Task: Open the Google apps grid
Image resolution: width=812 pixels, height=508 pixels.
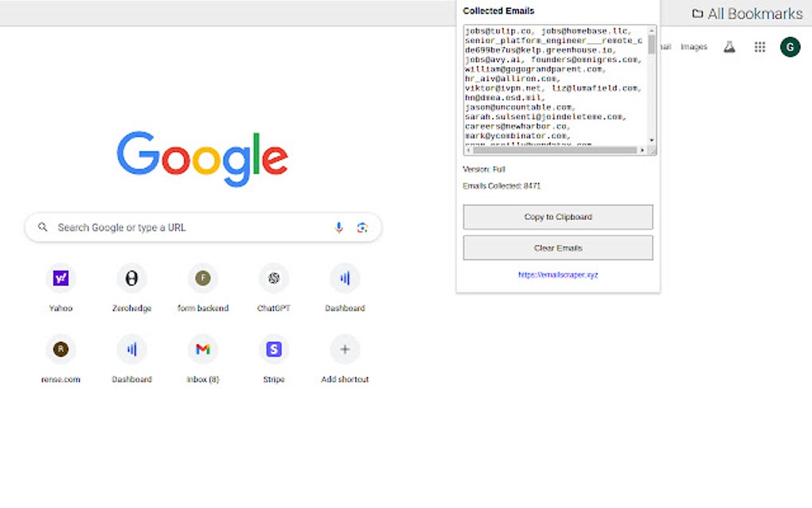Action: [x=759, y=47]
